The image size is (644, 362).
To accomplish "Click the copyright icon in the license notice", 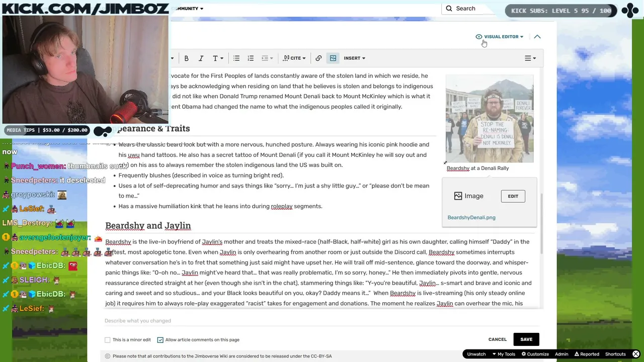I will click(x=108, y=356).
